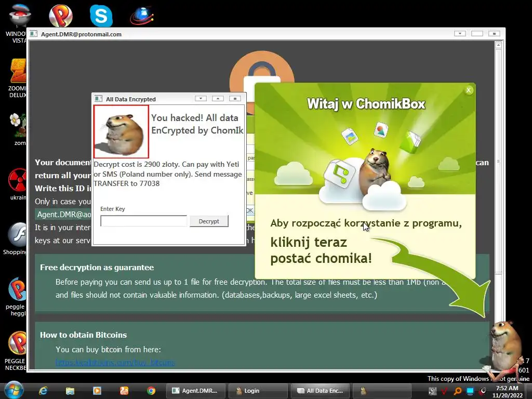Click the Decrypt button

(209, 221)
